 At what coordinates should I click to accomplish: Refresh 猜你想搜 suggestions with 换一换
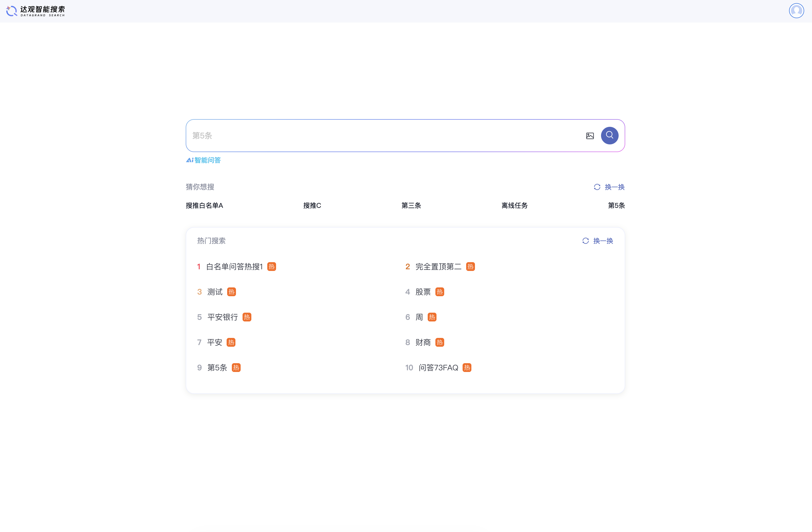tap(609, 187)
